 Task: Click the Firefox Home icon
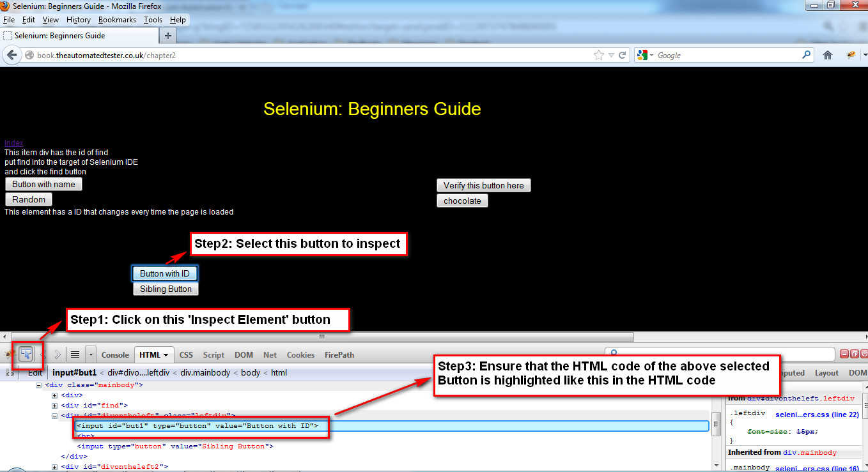pyautogui.click(x=827, y=55)
